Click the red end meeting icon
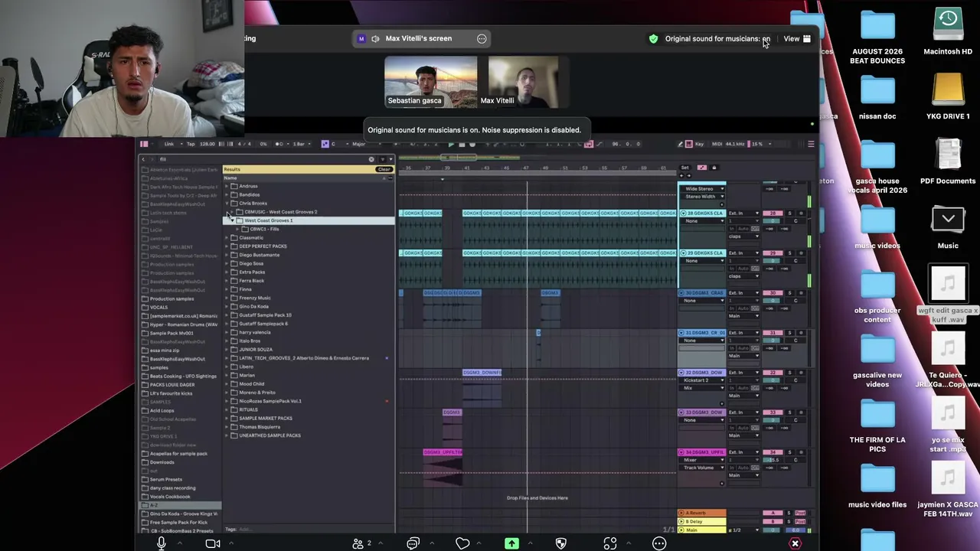This screenshot has width=980, height=551. pos(795,543)
